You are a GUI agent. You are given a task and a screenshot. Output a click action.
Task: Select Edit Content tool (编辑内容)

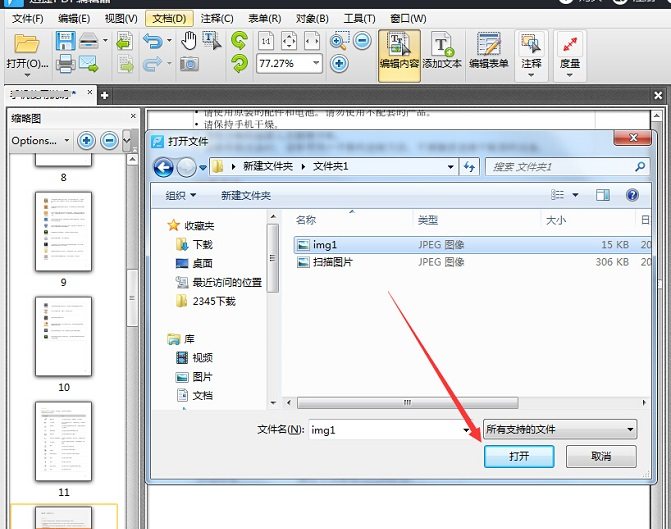pyautogui.click(x=399, y=56)
